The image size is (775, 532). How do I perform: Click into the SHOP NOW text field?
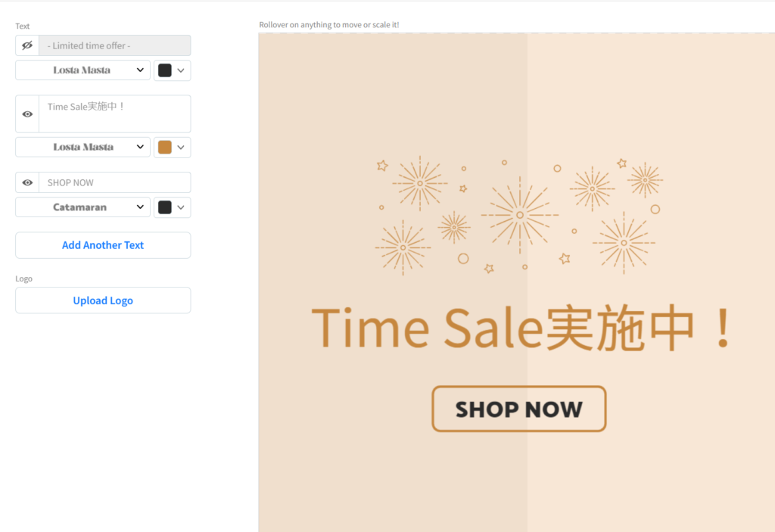pos(115,182)
